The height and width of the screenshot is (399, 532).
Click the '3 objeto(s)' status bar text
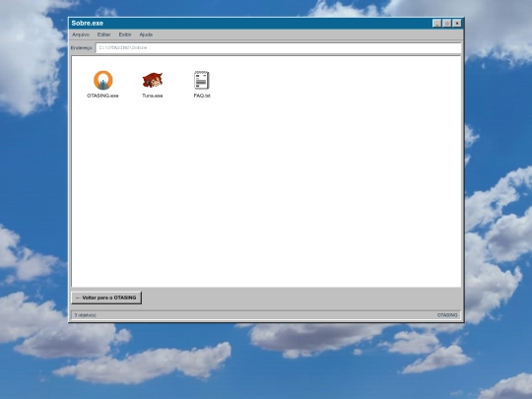(85, 315)
